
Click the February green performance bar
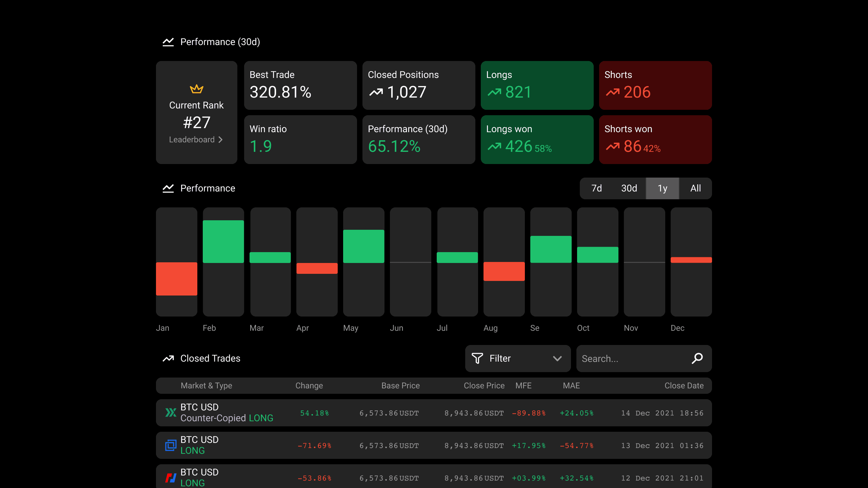pyautogui.click(x=223, y=242)
